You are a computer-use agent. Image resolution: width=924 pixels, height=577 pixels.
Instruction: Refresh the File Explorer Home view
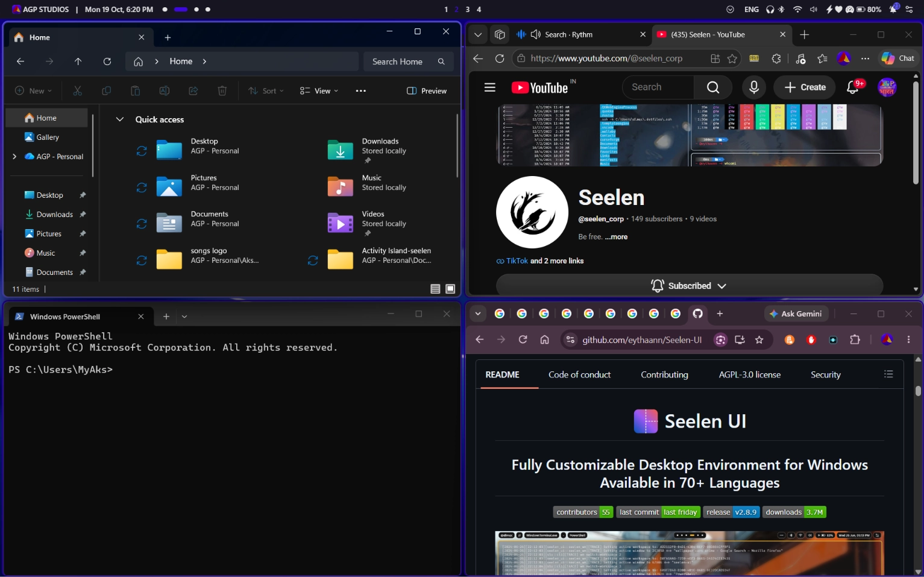click(x=107, y=61)
